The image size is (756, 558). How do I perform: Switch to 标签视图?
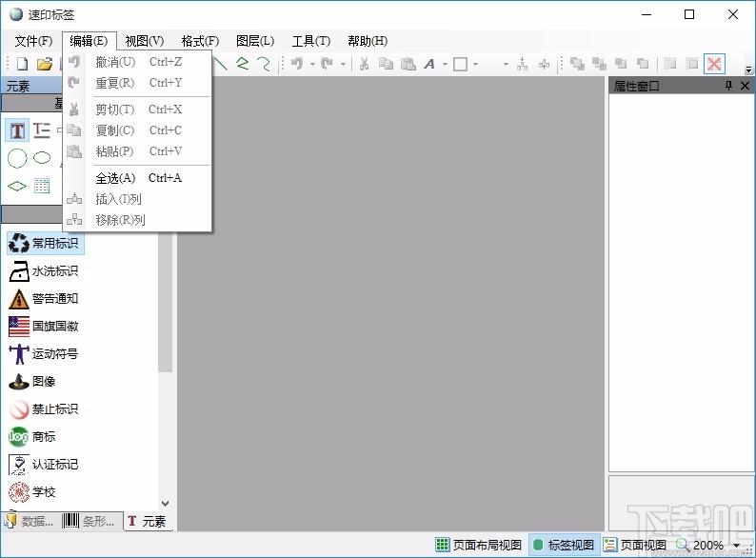tap(564, 545)
